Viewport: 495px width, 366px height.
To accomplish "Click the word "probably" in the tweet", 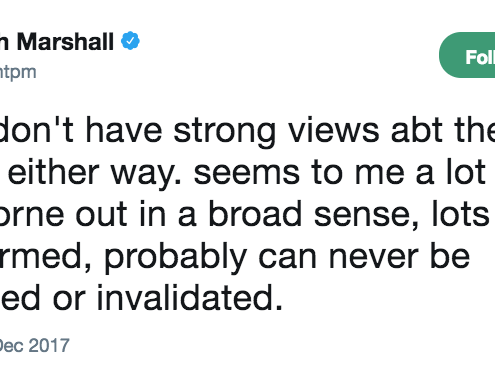I will pos(176,258).
